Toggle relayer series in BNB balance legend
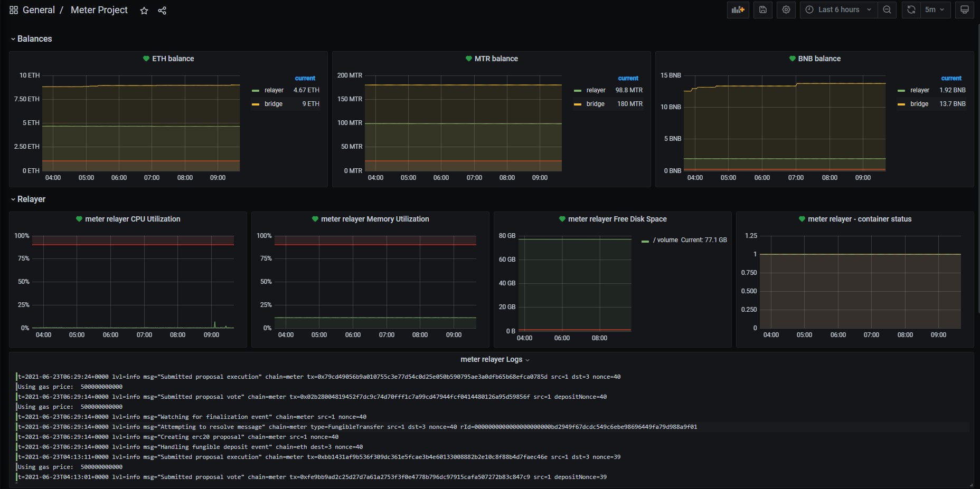This screenshot has height=489, width=980. coord(920,90)
